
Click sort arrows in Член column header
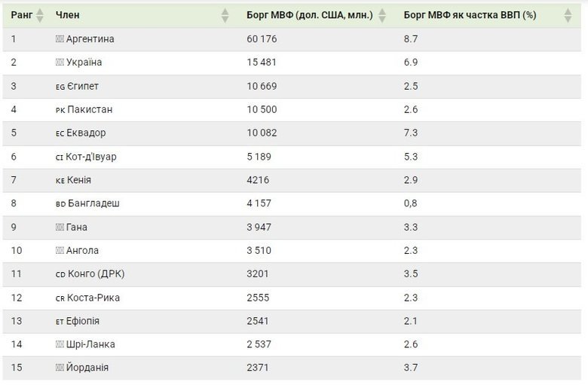coord(225,15)
